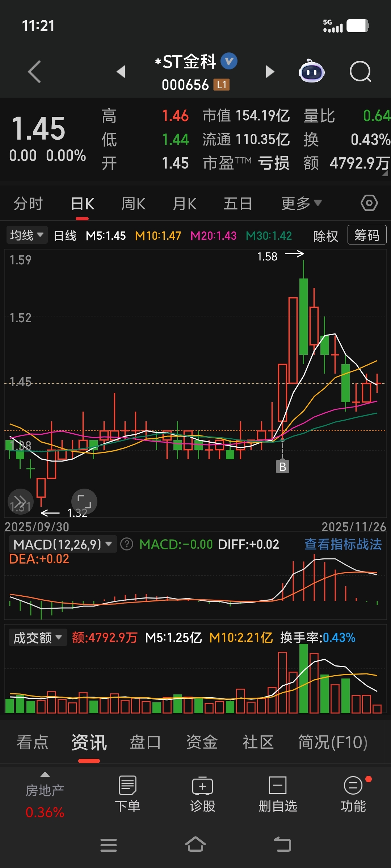
Task: Open the 均线 indicator dropdown
Action: (27, 235)
